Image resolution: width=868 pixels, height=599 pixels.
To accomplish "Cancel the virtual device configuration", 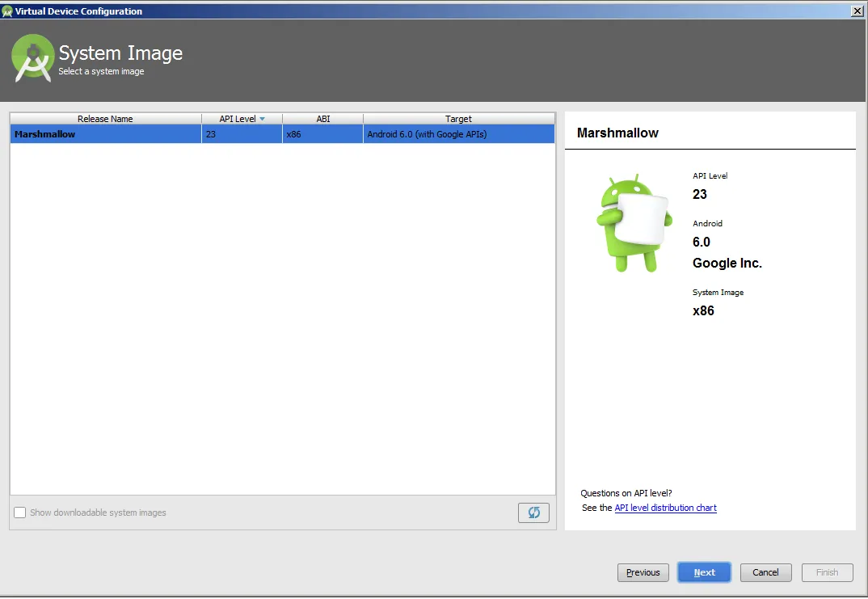I will [x=765, y=572].
